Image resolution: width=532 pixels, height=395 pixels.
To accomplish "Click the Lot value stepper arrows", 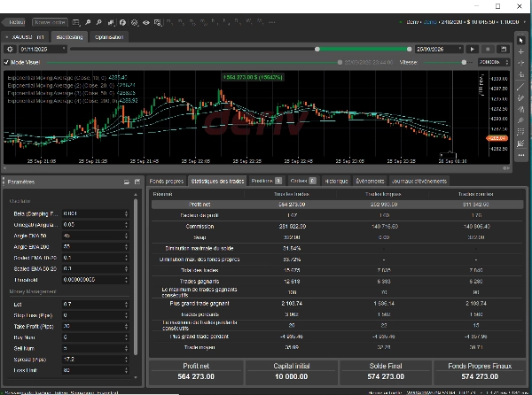I will (x=126, y=304).
